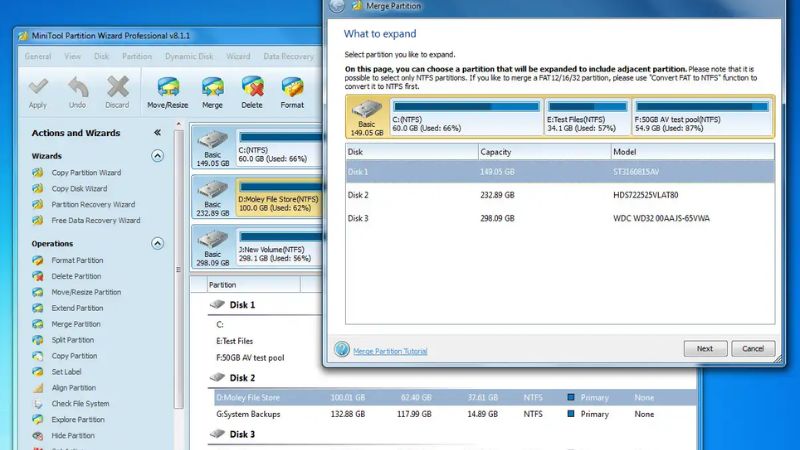Collapse the Wizards section
Screen dimensions: 800x450
(157, 156)
